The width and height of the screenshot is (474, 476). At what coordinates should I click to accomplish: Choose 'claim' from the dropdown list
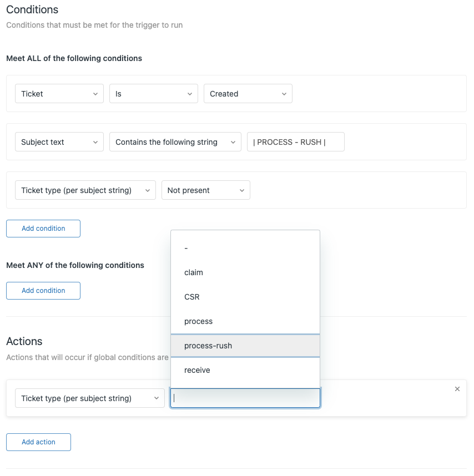coord(245,272)
